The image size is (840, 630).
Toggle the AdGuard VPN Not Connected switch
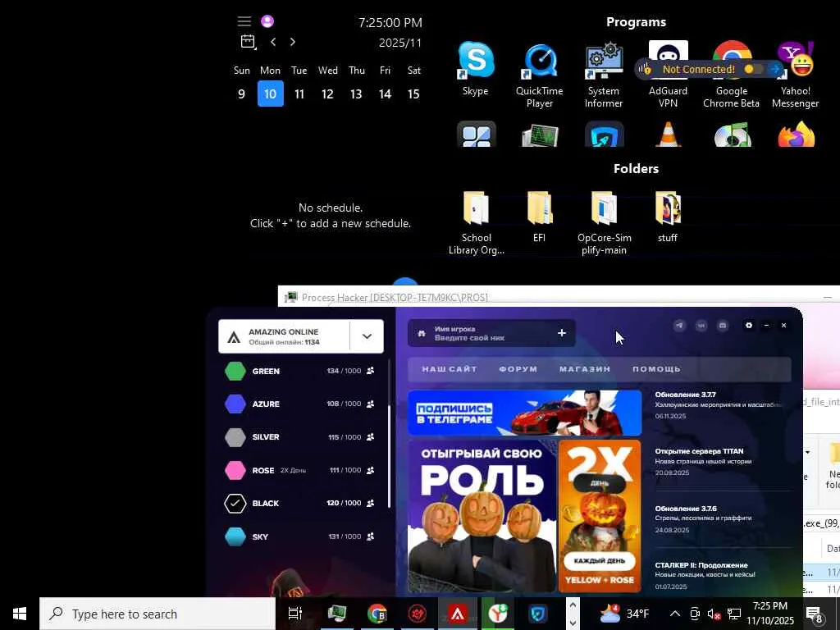pyautogui.click(x=753, y=69)
